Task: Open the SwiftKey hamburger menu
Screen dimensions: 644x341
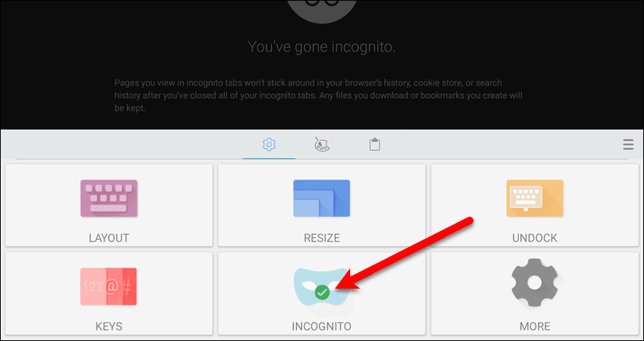Action: (628, 145)
